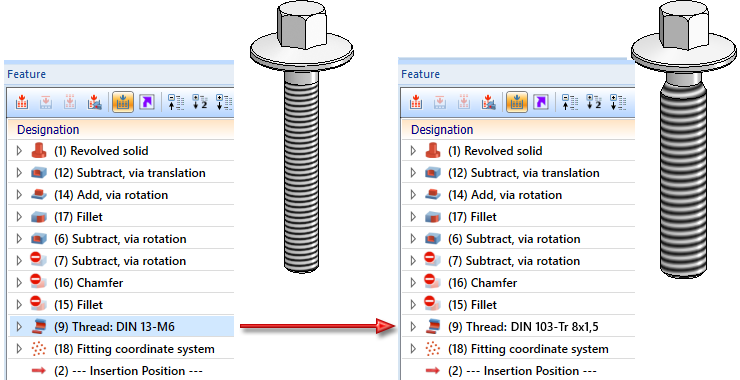This screenshot has height=380, width=740.
Task: Expand all features using plus-list icon, right panel
Action: [618, 102]
